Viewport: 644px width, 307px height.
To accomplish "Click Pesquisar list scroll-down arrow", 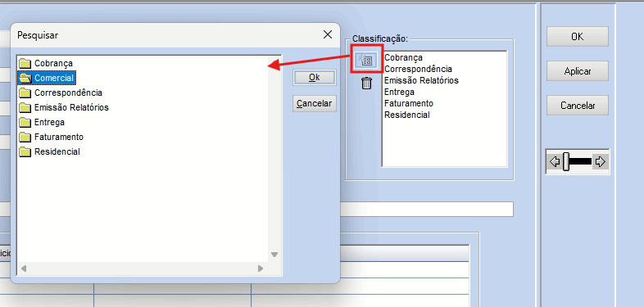I will pos(274,255).
